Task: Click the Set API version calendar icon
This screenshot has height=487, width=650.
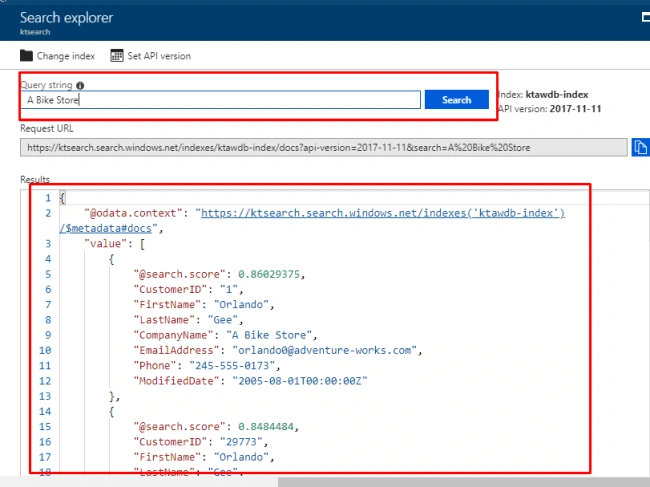Action: [117, 56]
